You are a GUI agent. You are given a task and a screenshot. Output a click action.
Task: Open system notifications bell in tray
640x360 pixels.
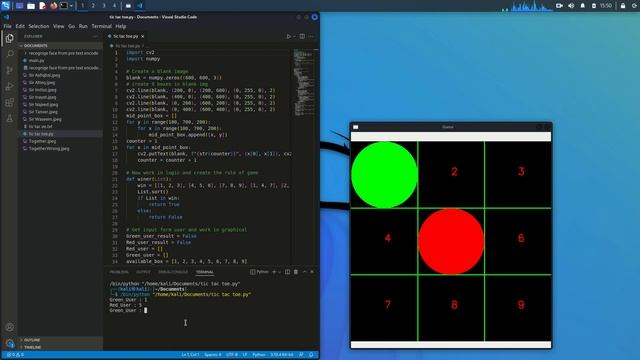pyautogui.click(x=582, y=6)
